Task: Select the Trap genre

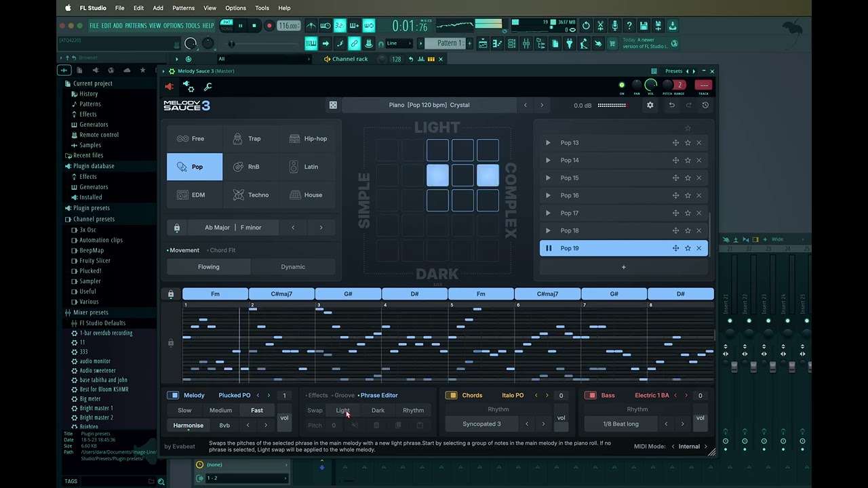Action: coord(251,138)
